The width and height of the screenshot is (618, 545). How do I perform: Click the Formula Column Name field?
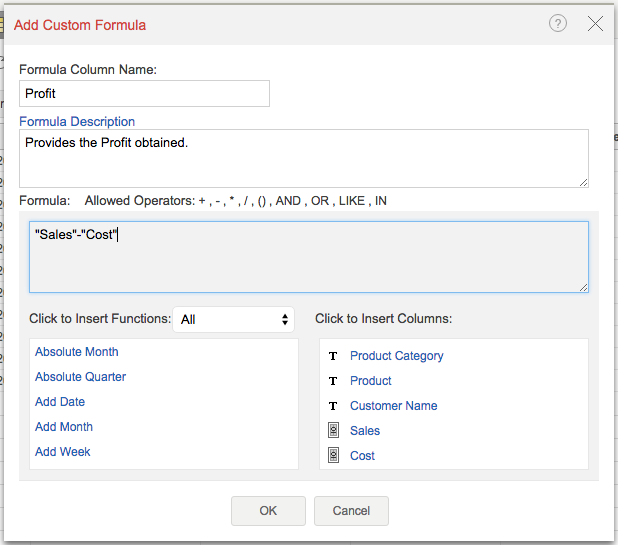(144, 93)
